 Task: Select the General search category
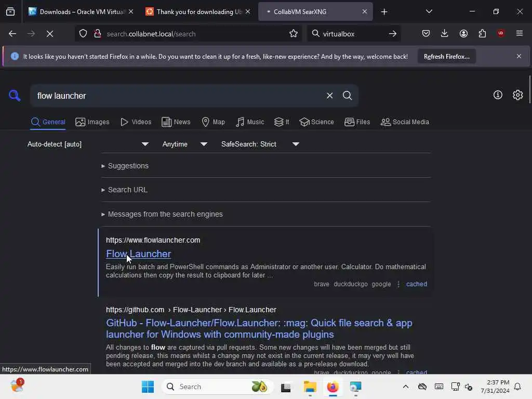pyautogui.click(x=48, y=122)
